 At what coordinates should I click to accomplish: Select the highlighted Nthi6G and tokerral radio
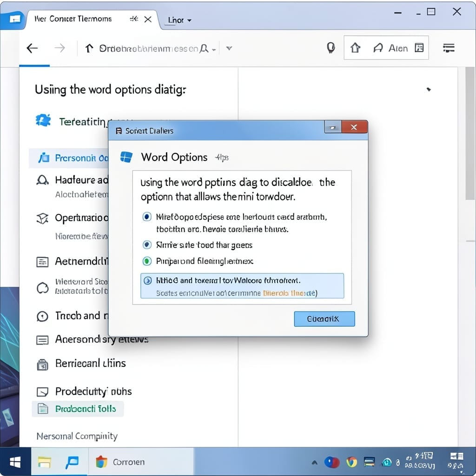click(147, 280)
